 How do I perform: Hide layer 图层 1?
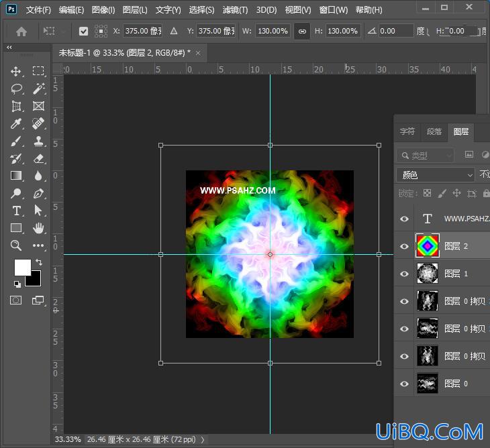[x=404, y=274]
